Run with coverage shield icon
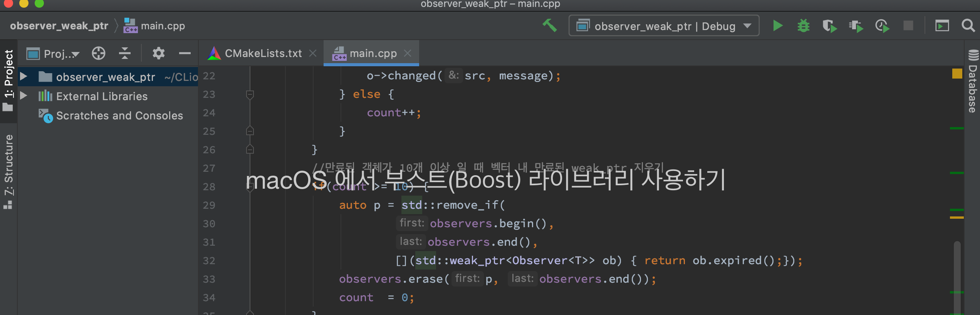Screen dimensions: 980x315 [x=829, y=26]
